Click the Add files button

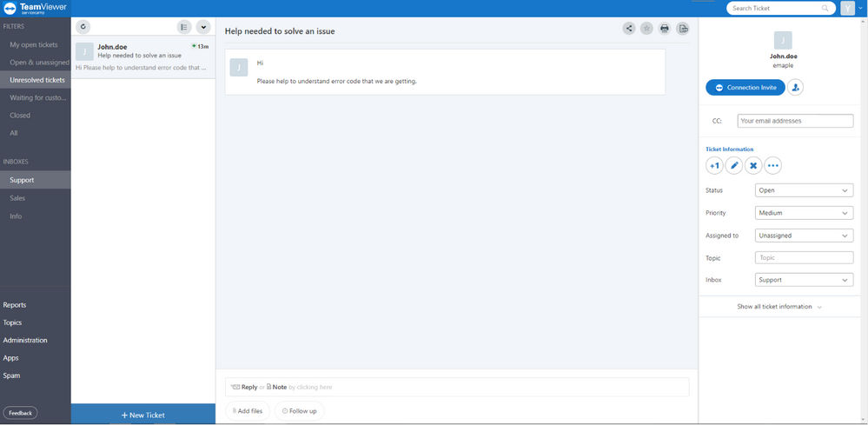[248, 411]
